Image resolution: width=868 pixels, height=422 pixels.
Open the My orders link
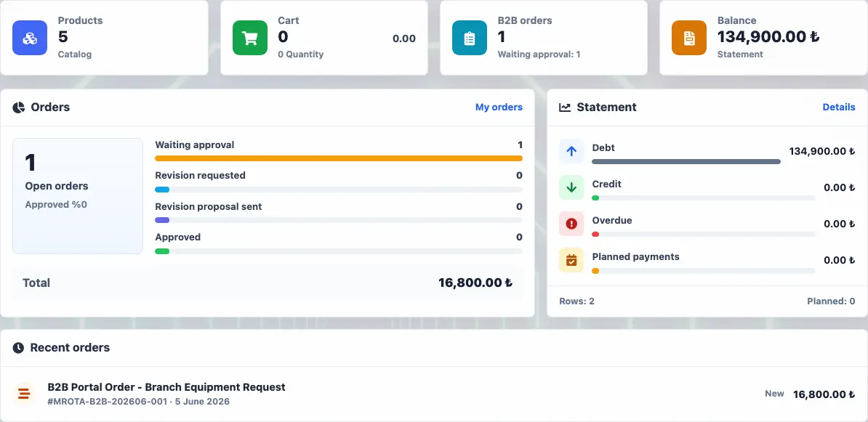point(499,107)
